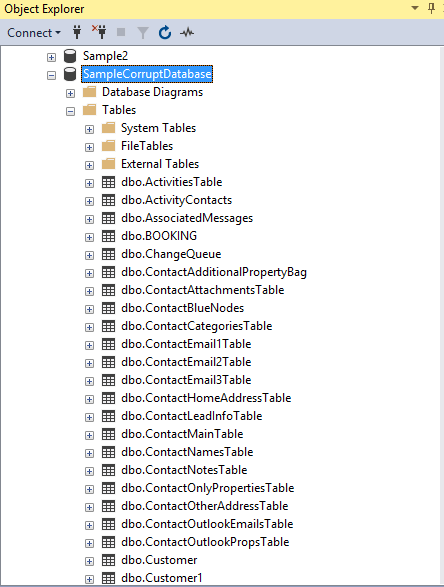Select the dbo.ContactMainTable item
Screen dimensions: 444x587
point(182,434)
